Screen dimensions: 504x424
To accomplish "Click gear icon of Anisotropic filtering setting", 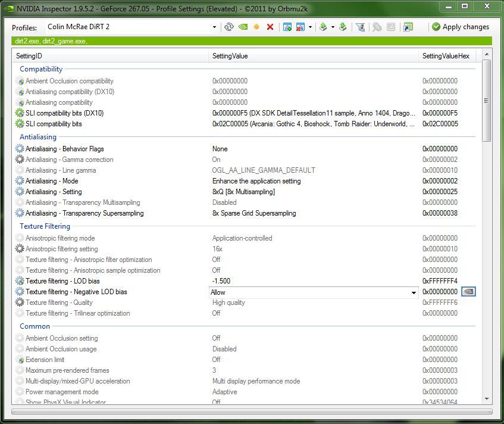I will (20, 249).
